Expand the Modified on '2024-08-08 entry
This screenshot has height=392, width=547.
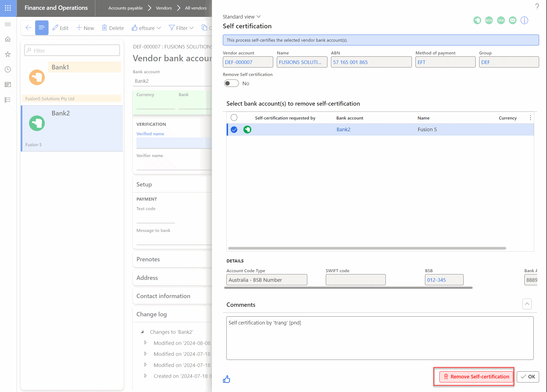(145, 343)
